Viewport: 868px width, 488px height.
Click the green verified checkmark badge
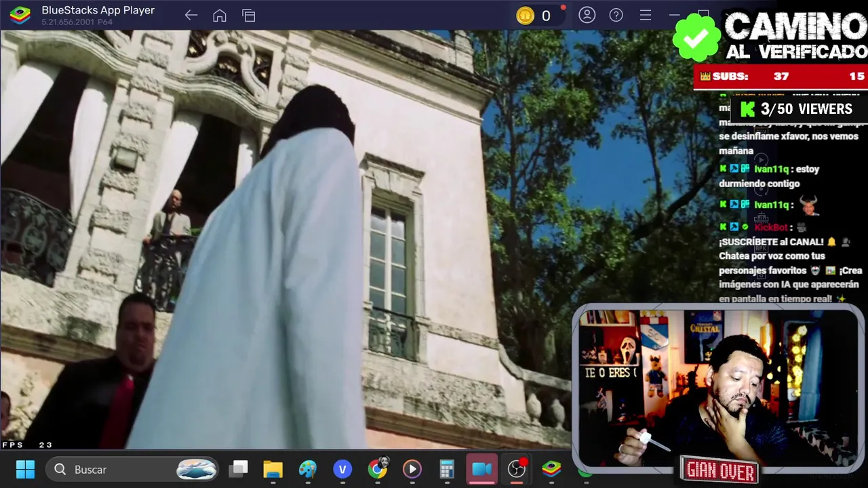click(696, 38)
